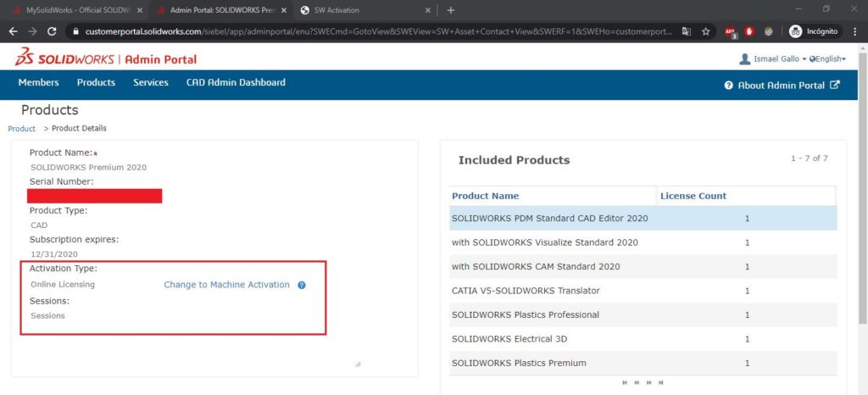Screen dimensions: 868x395
Task: Sort by the License Count column header
Action: click(693, 196)
